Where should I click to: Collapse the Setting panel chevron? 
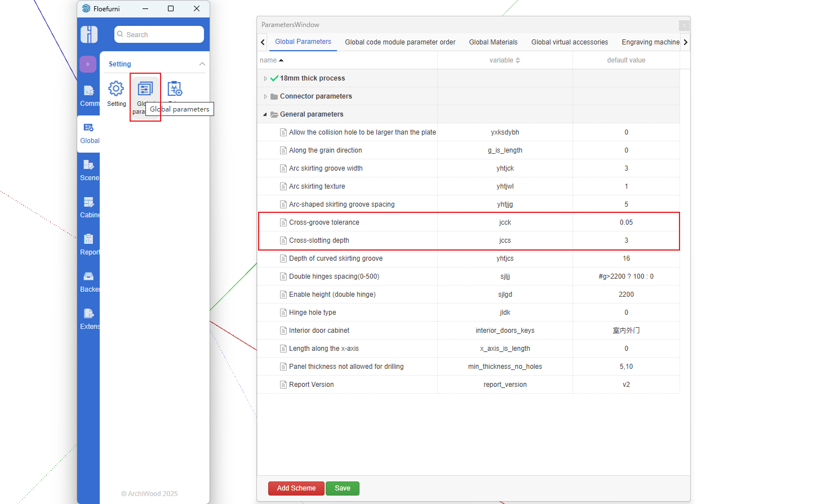pos(202,64)
